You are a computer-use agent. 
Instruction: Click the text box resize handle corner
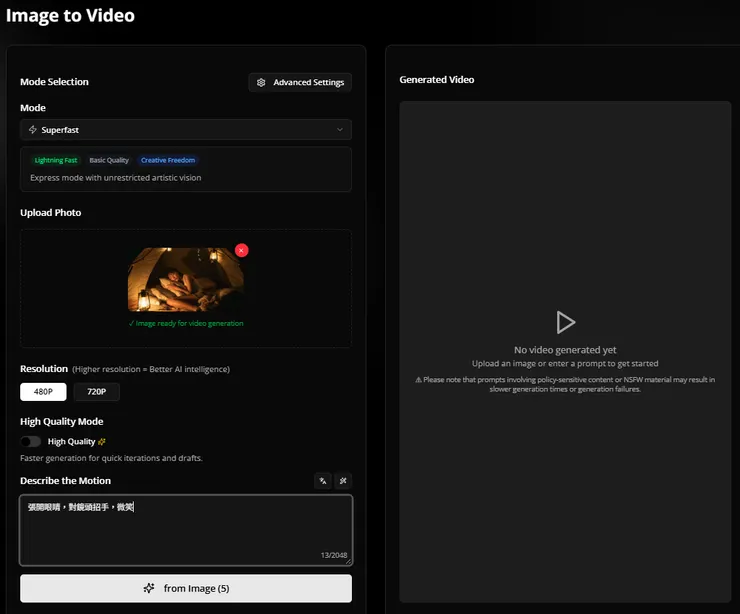click(x=348, y=561)
